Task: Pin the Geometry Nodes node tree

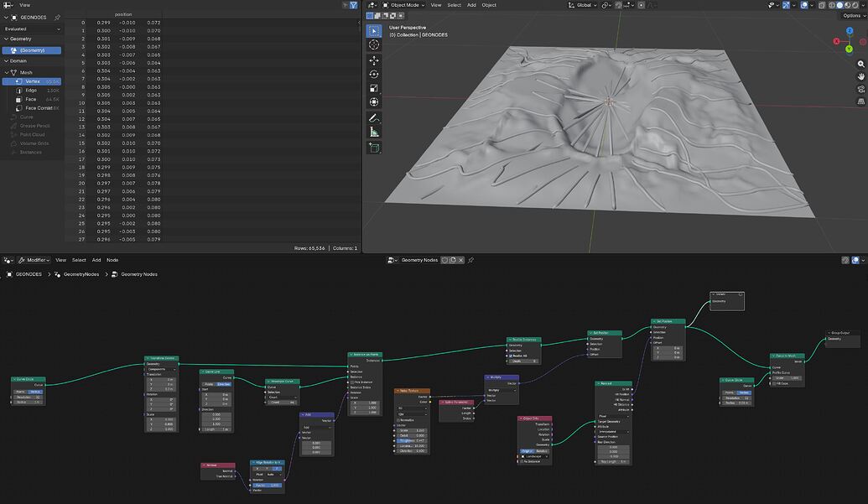Action: click(471, 260)
